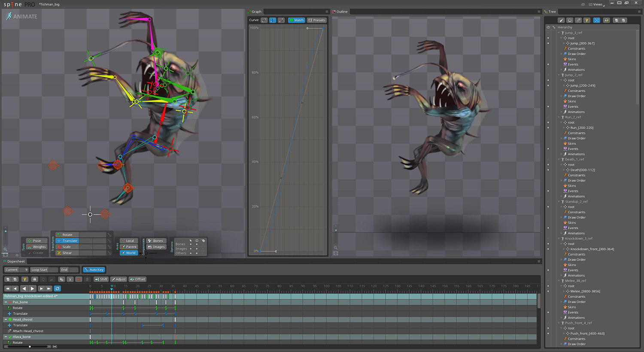Screen dimensions: 644x352
Task: Expand Animations under Jump_3_ref
Action: point(562,69)
